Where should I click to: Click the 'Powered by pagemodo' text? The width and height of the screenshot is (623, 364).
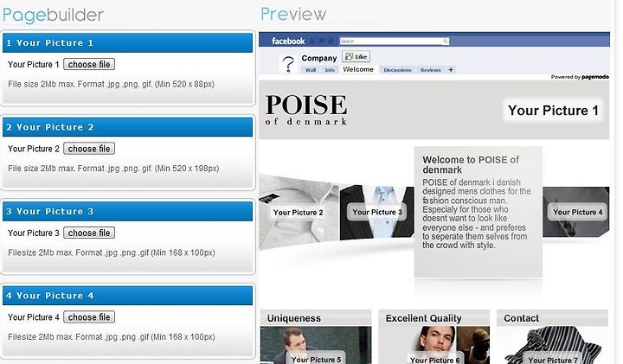pyautogui.click(x=580, y=77)
